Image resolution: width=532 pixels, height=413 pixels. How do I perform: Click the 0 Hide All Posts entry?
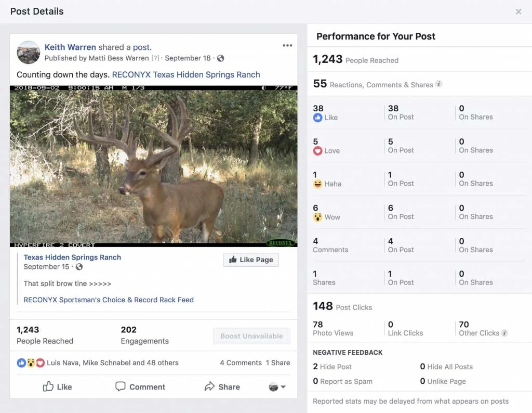pyautogui.click(x=446, y=367)
